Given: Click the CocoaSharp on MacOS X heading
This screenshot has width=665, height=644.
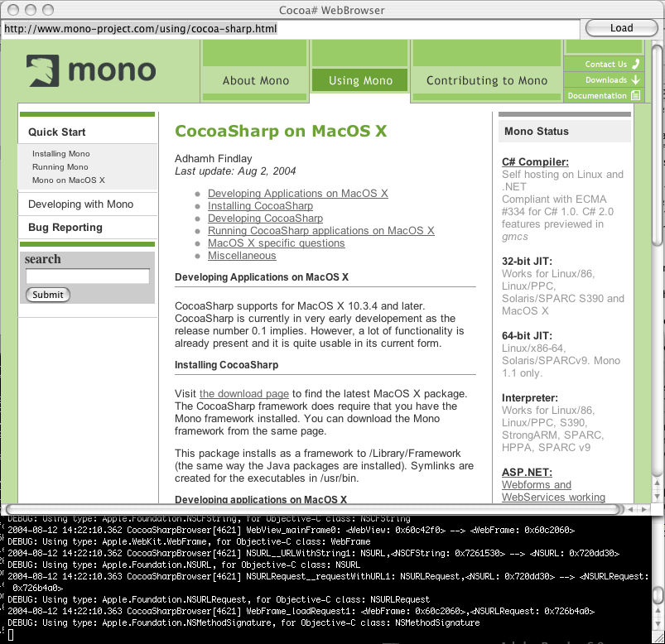Looking at the screenshot, I should click(281, 131).
